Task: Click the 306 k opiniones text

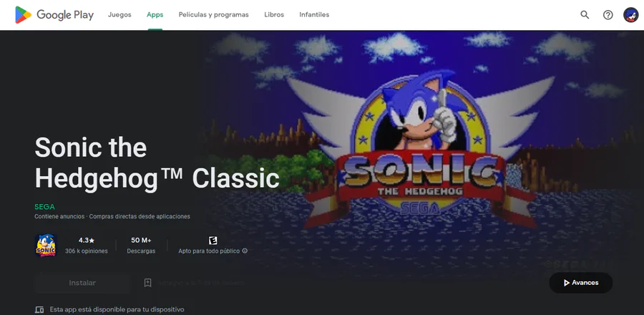Action: pos(87,251)
